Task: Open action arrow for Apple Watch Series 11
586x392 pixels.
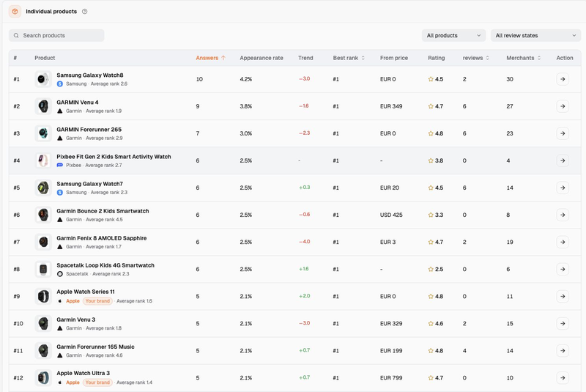Action: click(563, 296)
